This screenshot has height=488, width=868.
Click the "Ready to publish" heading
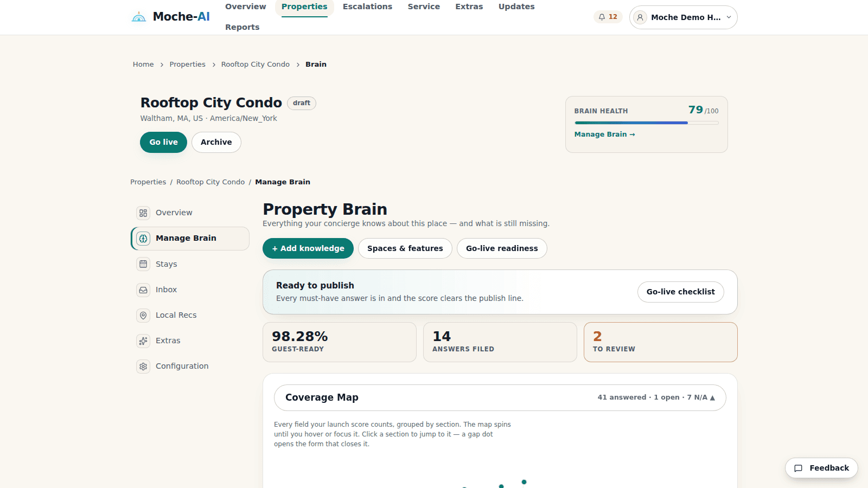[315, 286]
